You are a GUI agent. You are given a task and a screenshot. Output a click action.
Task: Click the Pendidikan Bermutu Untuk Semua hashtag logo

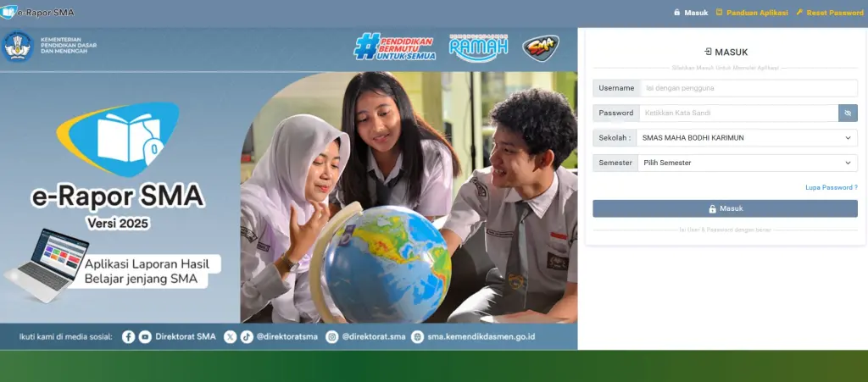pos(395,47)
